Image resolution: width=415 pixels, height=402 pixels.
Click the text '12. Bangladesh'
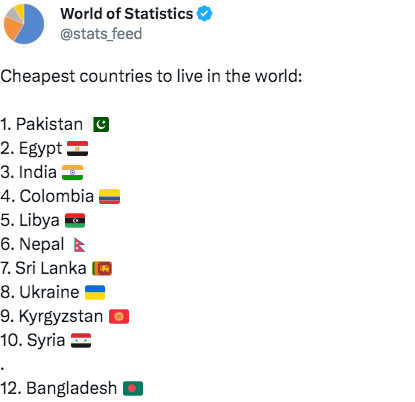coord(59,388)
